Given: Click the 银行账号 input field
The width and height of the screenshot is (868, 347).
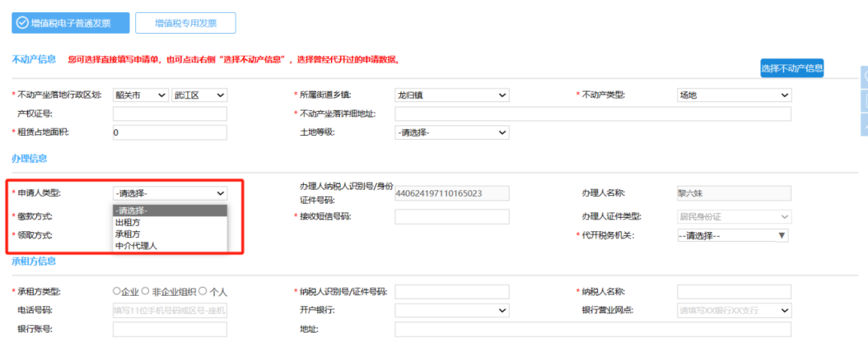Looking at the screenshot, I should [x=170, y=329].
